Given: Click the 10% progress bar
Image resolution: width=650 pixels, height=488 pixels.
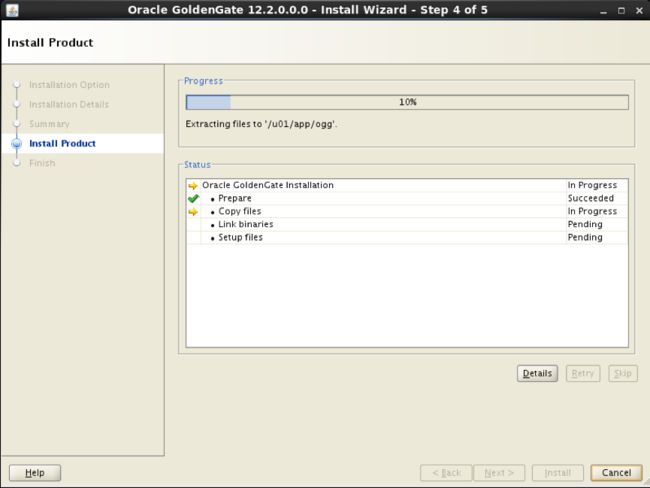Looking at the screenshot, I should tap(407, 102).
